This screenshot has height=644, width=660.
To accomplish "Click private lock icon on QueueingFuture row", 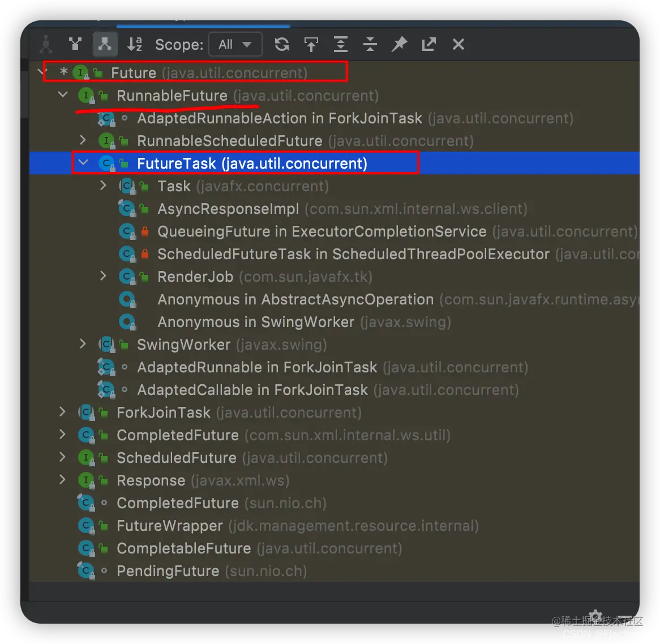I will [145, 231].
